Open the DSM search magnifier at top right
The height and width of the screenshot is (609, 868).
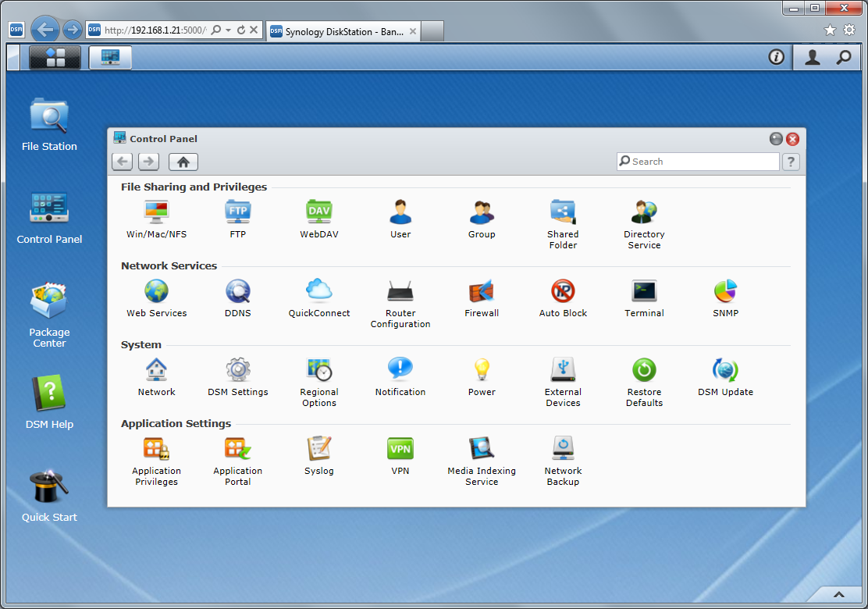click(844, 57)
